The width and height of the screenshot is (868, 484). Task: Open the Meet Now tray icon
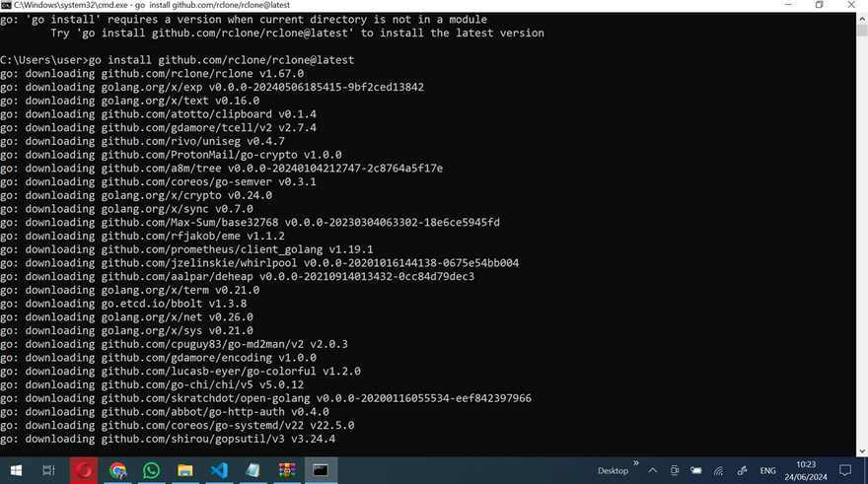(x=674, y=470)
